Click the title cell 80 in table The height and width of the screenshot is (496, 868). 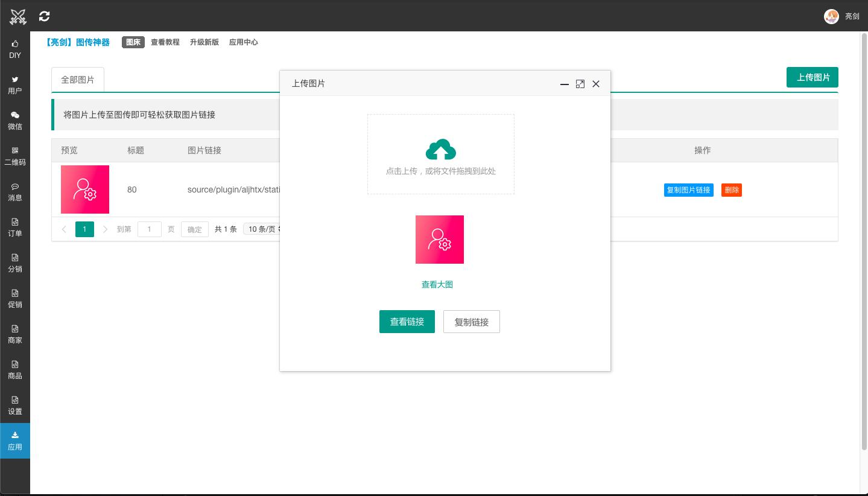(x=132, y=189)
